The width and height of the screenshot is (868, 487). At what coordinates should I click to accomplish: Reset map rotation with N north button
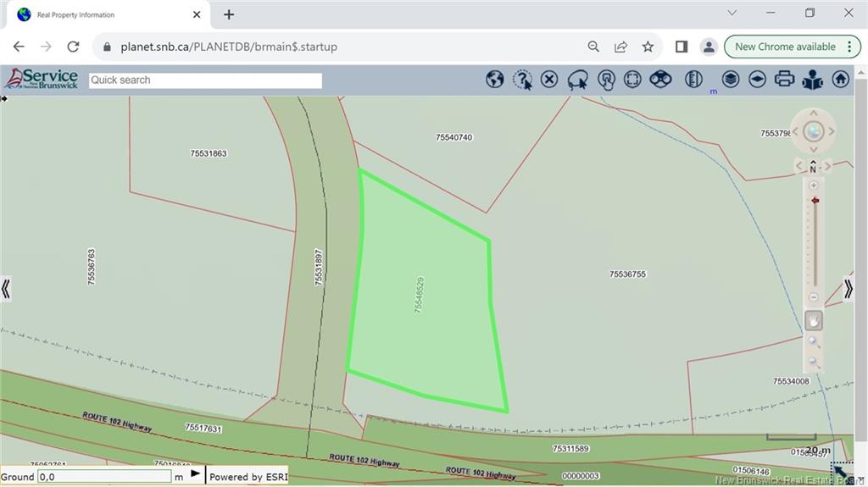pos(813,168)
